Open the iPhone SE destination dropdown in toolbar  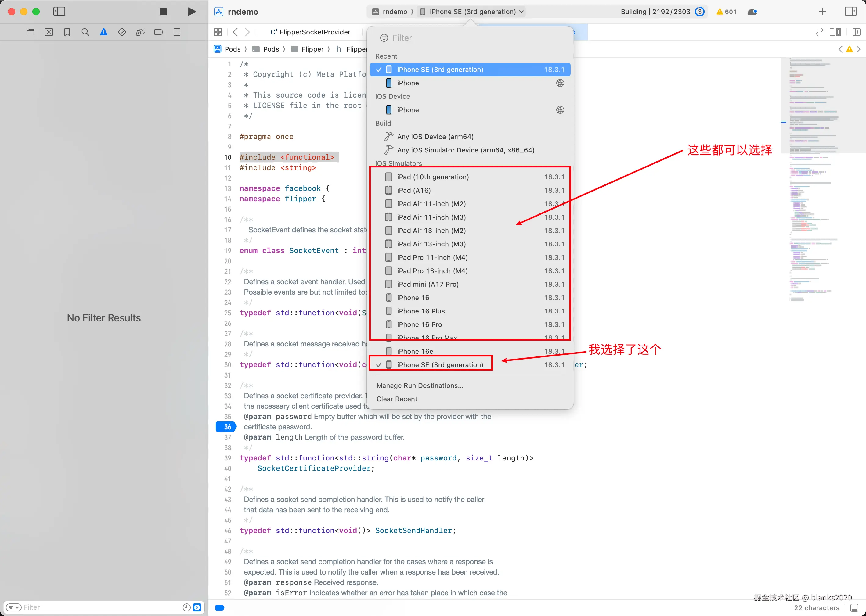coord(472,12)
